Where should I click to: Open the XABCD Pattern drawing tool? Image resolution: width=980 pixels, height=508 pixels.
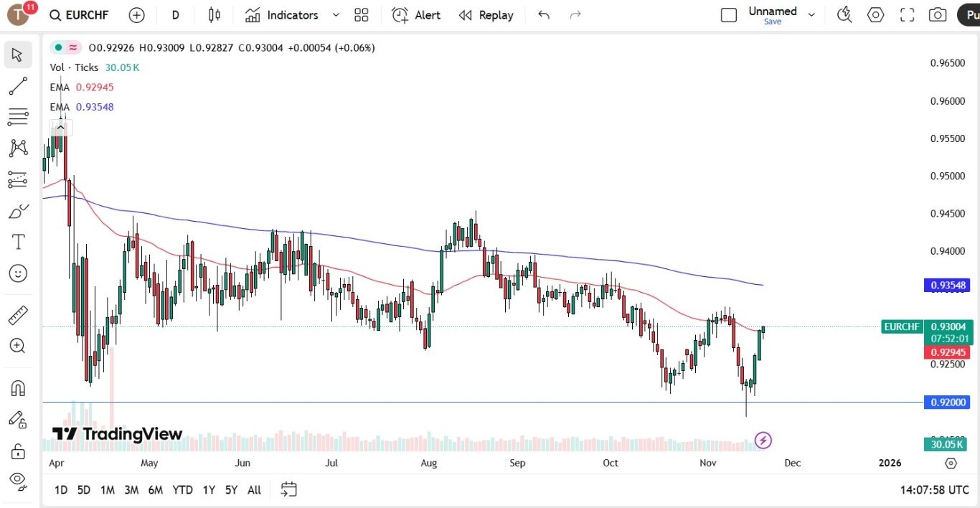tap(18, 147)
